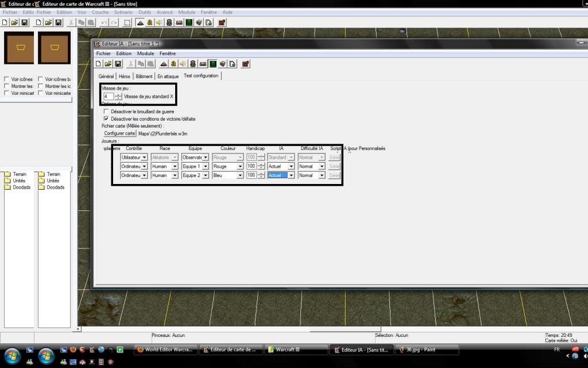Image resolution: width=588 pixels, height=368 pixels.
Task: Open the Fichier menu in Editeur IA
Action: tap(103, 53)
